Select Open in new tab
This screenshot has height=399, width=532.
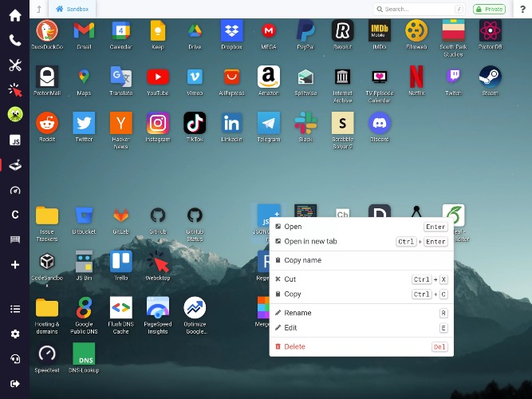click(x=361, y=242)
